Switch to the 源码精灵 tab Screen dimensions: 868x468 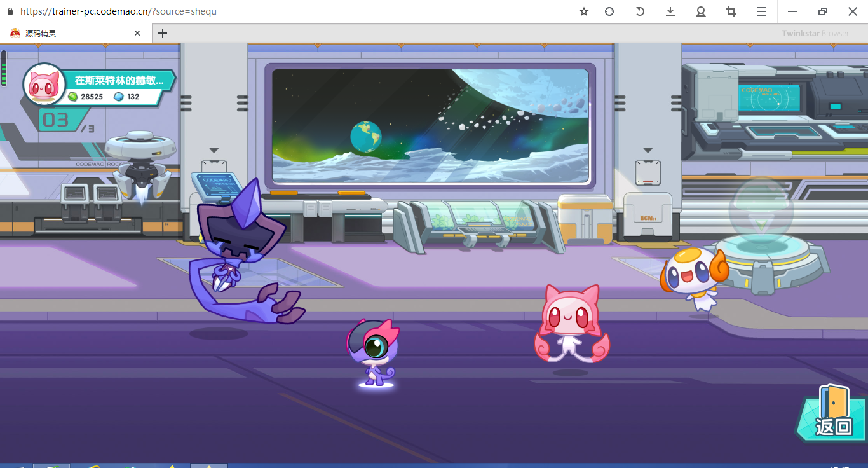[76, 33]
